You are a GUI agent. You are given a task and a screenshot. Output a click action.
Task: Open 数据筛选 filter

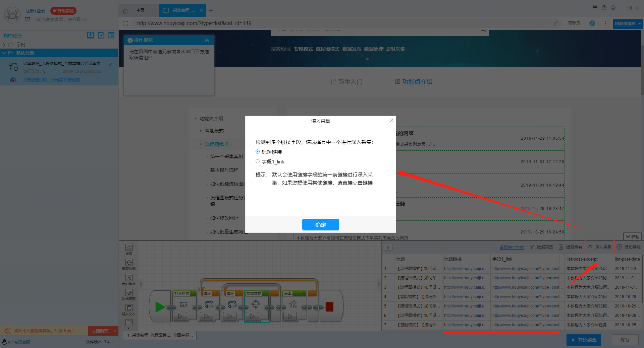541,247
